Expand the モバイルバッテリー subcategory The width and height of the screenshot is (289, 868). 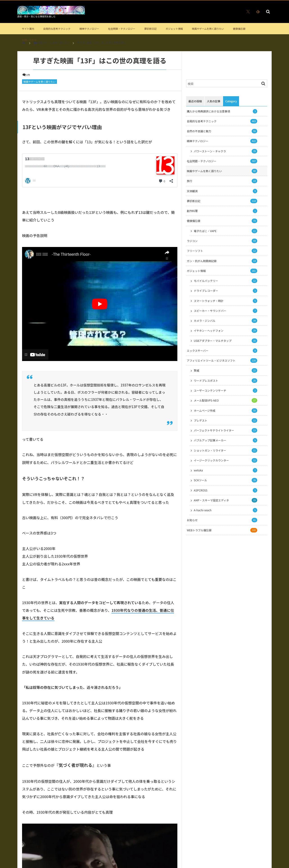pos(206,281)
